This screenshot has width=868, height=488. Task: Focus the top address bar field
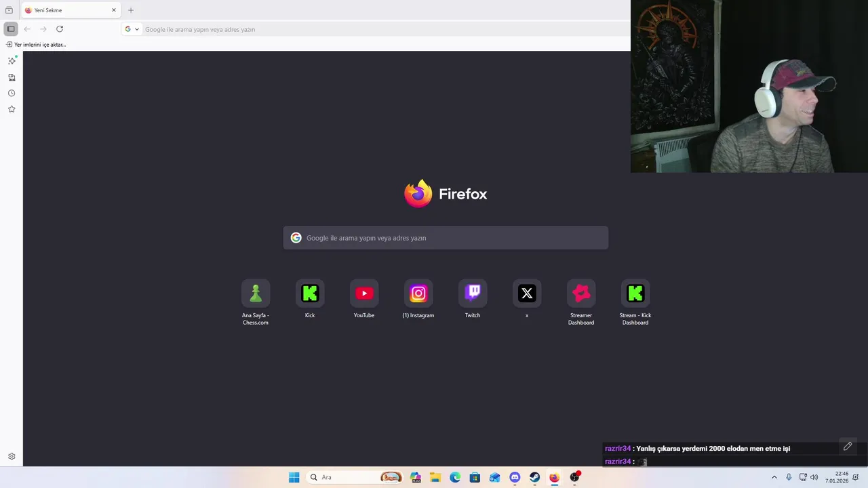376,29
